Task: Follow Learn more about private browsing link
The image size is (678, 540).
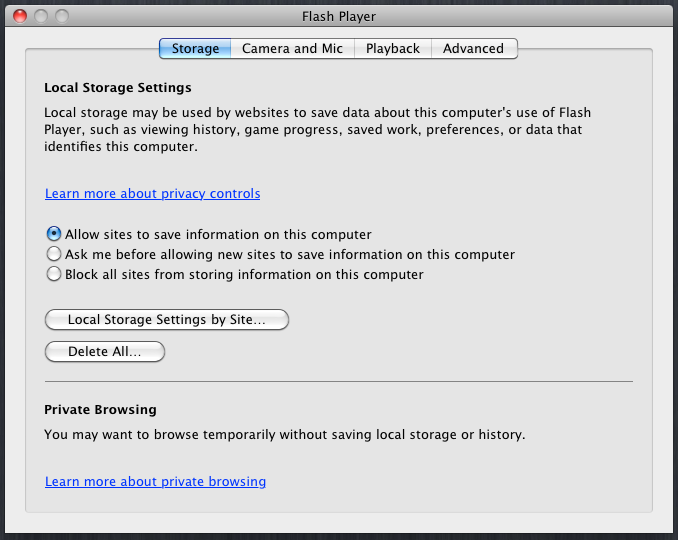Action: pos(155,482)
